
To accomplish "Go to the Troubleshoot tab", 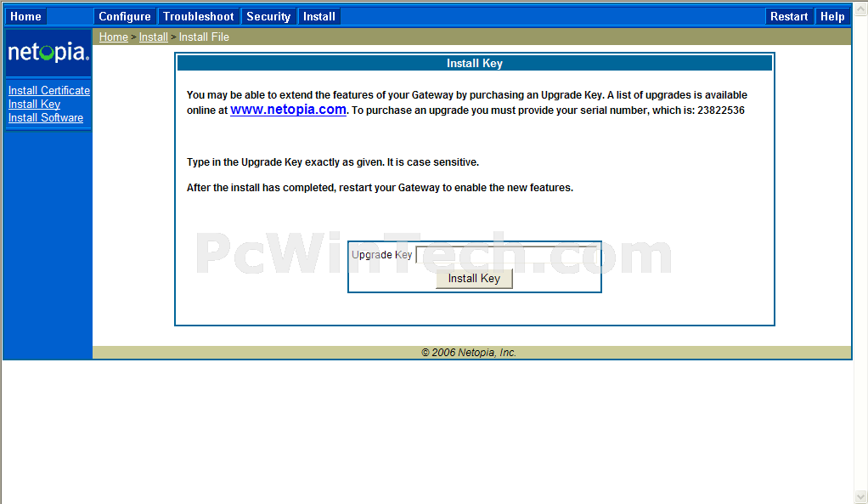I will click(198, 17).
